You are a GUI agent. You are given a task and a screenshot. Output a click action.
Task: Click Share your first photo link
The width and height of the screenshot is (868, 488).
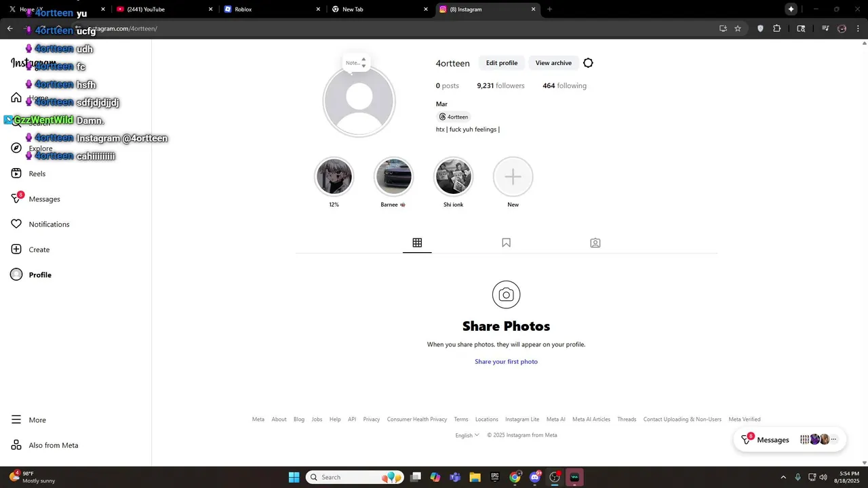[506, 362]
